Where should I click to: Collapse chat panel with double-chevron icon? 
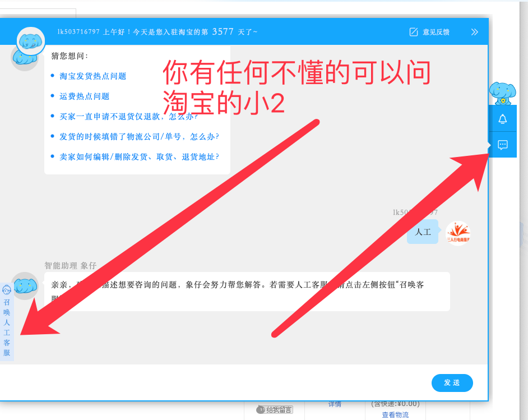point(474,32)
